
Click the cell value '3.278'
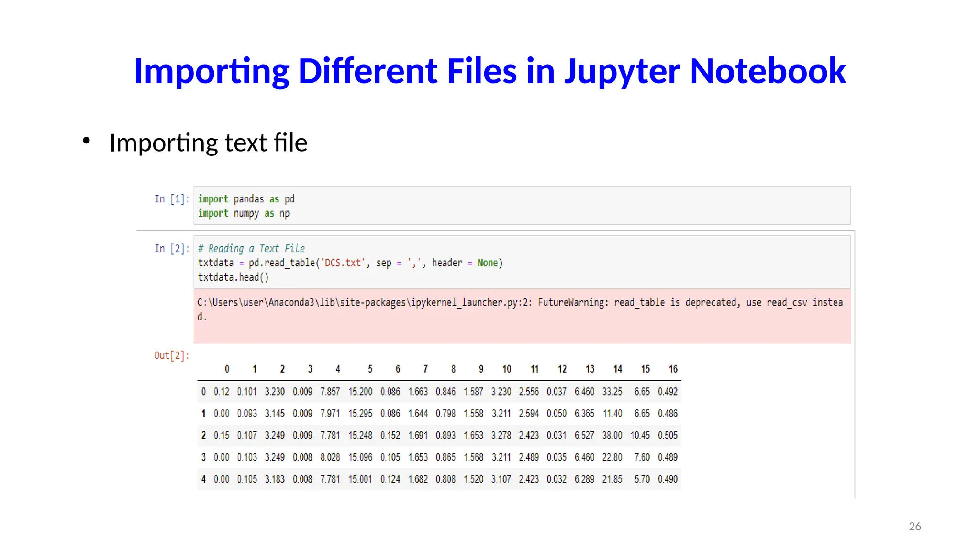tap(501, 436)
